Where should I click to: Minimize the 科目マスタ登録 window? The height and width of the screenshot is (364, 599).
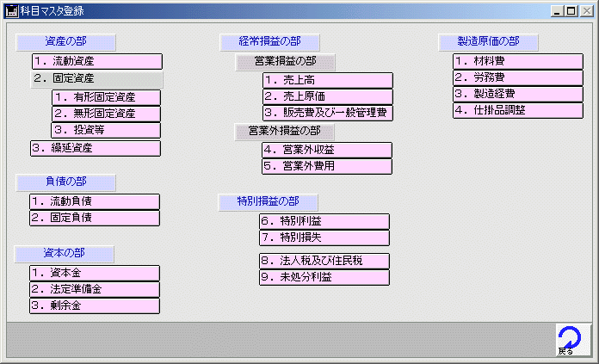pos(557,11)
